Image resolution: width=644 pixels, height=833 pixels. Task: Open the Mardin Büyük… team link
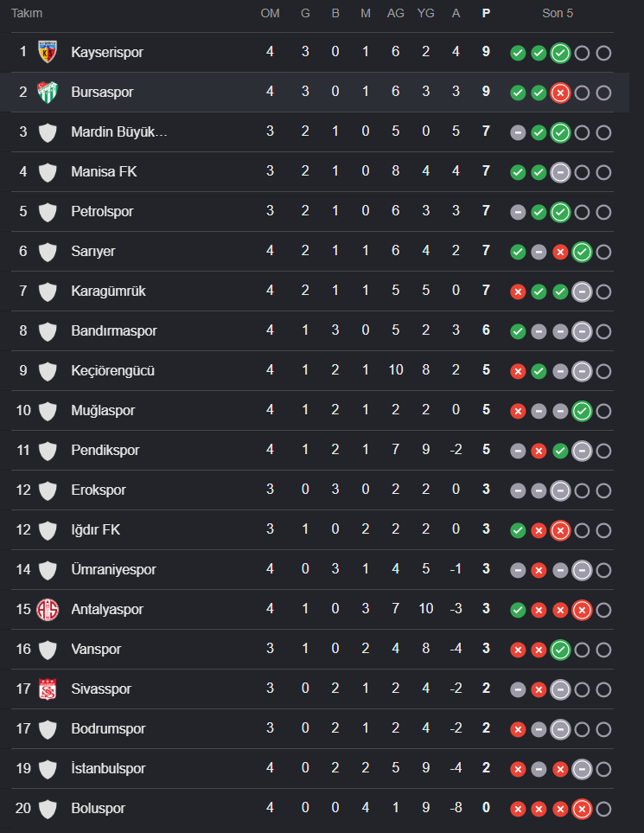(119, 131)
